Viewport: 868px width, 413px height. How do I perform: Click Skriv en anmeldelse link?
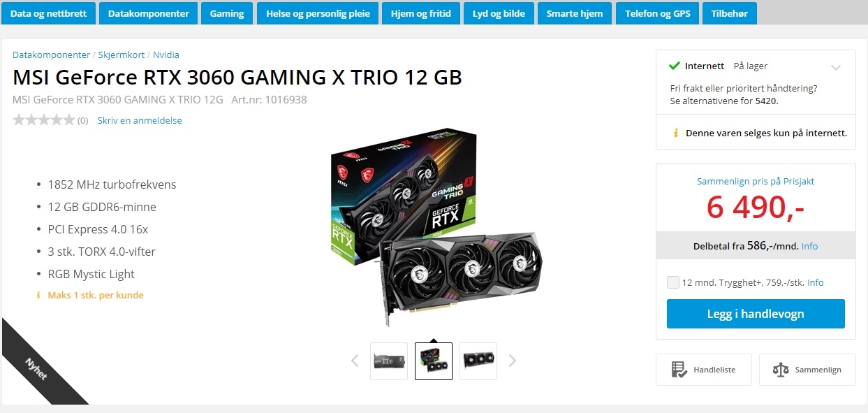(140, 120)
